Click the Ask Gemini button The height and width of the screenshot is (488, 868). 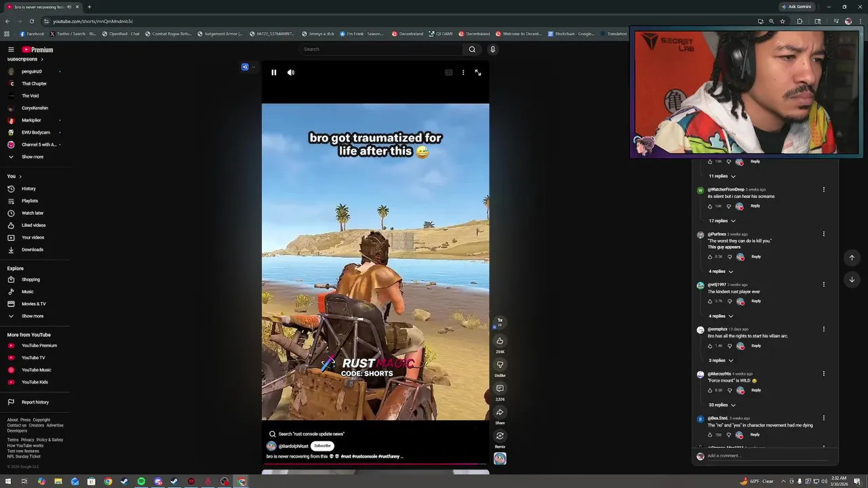(797, 7)
